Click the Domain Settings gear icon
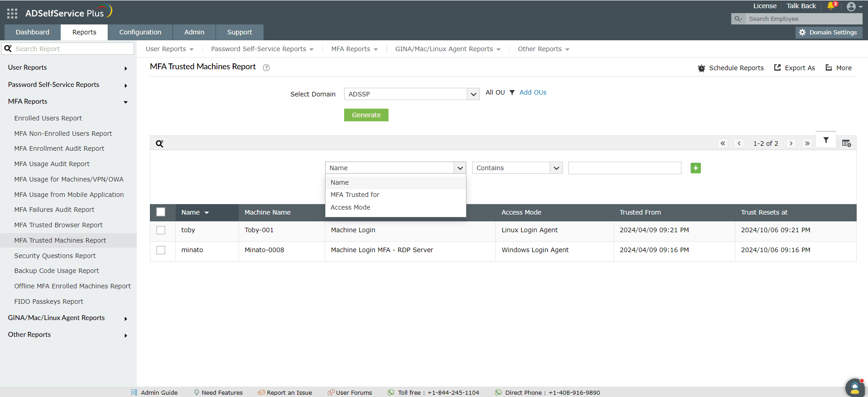Screen dimensions: 868x397 click(802, 32)
